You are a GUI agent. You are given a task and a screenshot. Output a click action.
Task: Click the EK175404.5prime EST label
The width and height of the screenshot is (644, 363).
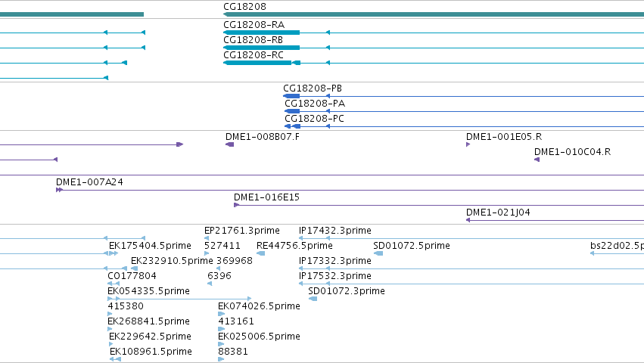click(151, 246)
